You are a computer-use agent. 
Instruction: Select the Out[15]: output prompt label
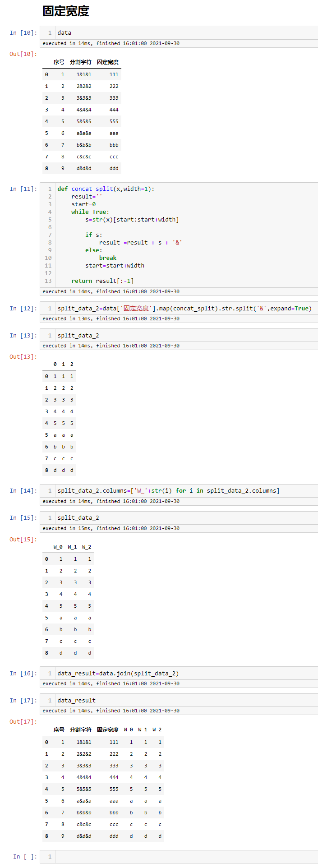click(23, 540)
